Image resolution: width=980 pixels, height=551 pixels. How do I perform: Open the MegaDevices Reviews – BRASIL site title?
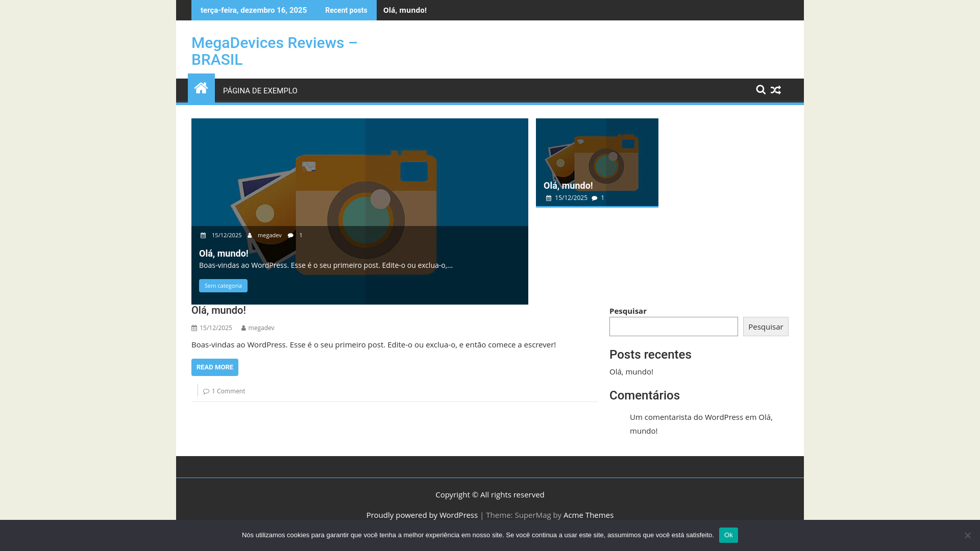[x=275, y=51]
